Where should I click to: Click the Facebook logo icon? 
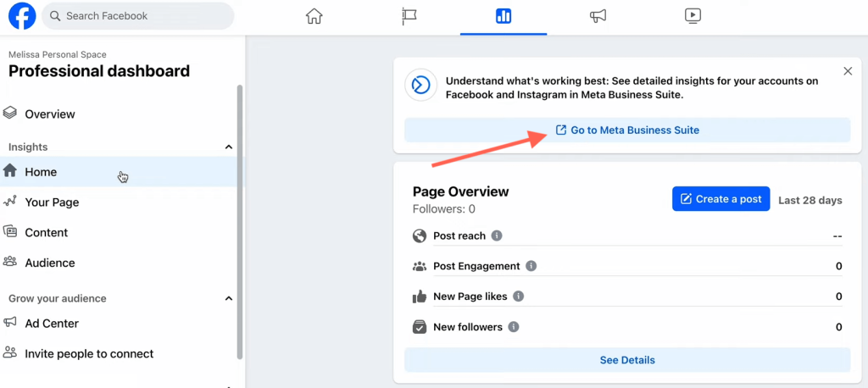[22, 15]
